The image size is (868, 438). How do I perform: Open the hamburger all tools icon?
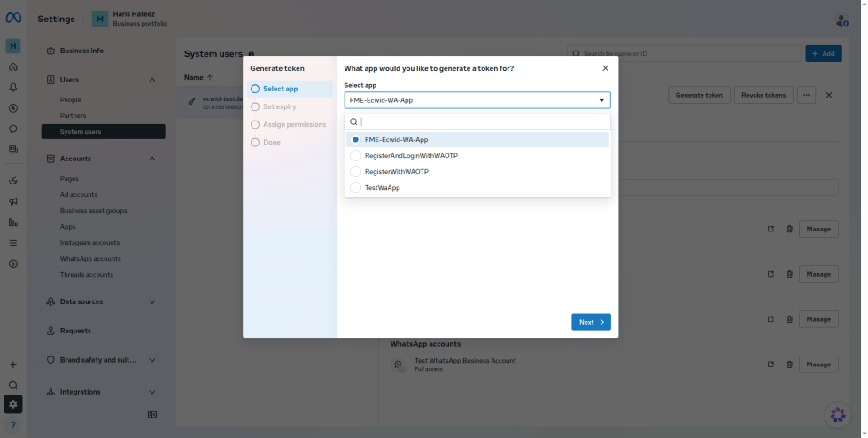13,243
